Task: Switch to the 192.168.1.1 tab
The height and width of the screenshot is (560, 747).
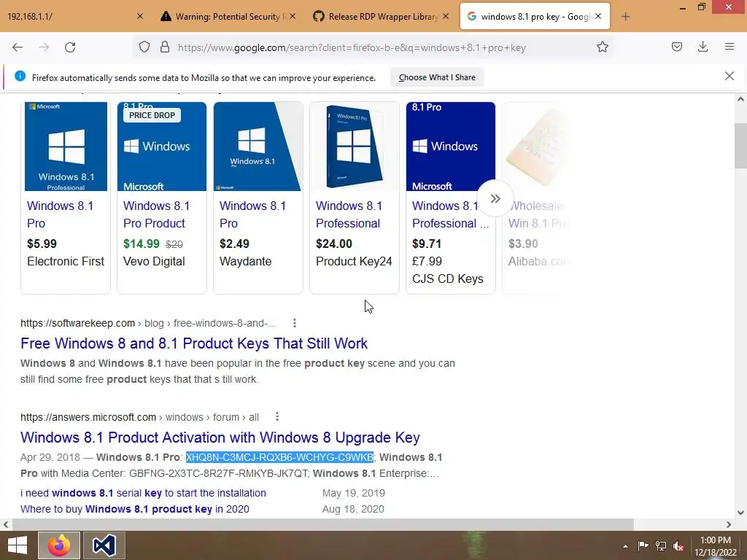Action: pos(69,16)
